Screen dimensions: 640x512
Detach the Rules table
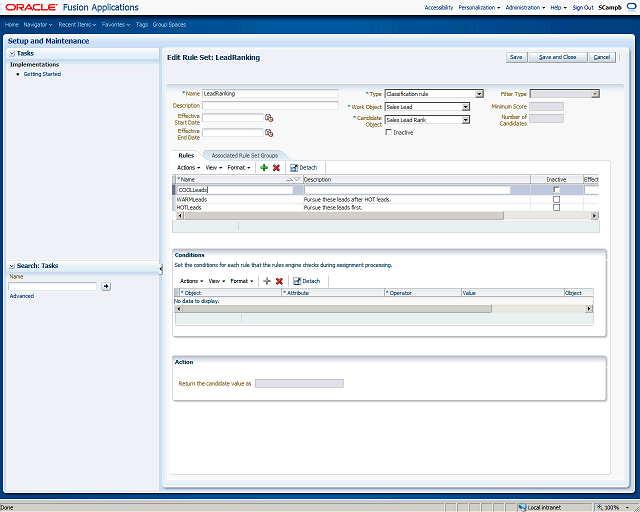pyautogui.click(x=303, y=167)
